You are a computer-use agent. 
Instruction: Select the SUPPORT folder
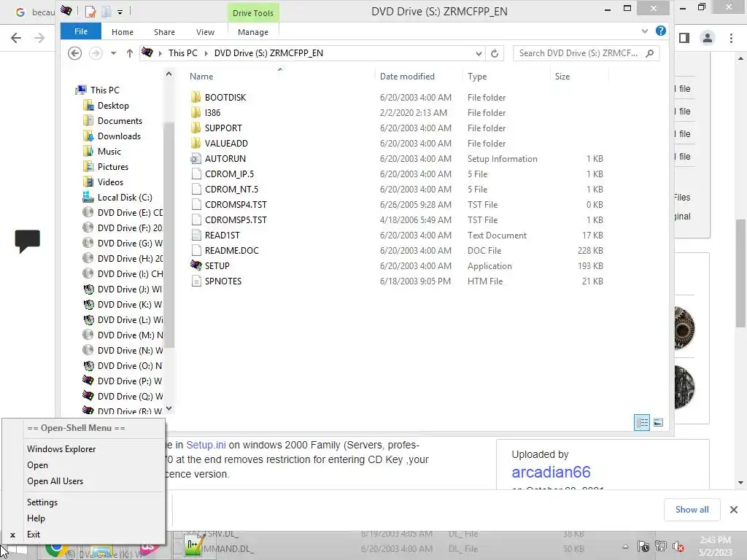[x=223, y=128]
